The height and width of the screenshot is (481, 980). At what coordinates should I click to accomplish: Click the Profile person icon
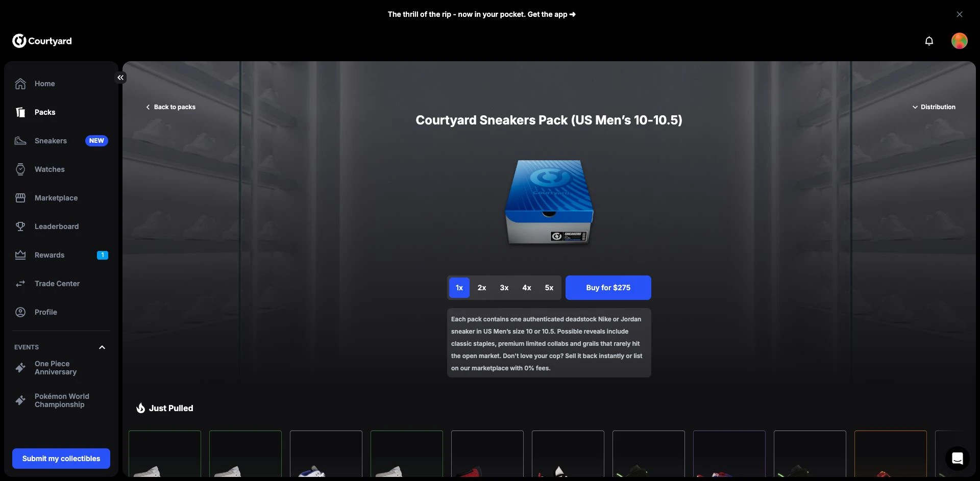20,312
